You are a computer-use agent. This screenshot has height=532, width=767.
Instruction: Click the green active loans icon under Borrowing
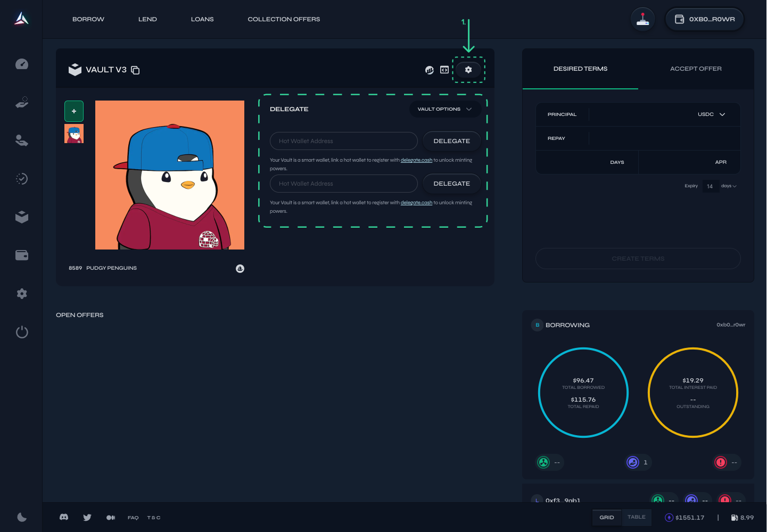point(543,462)
